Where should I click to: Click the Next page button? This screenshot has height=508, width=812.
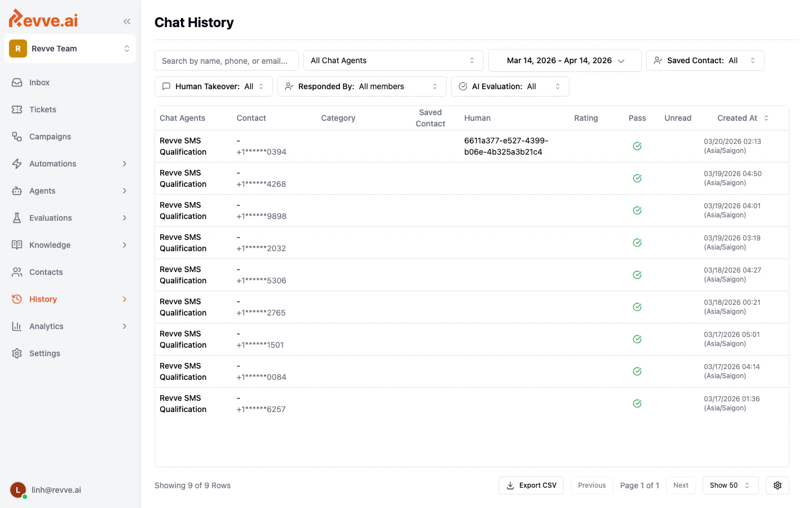click(681, 485)
